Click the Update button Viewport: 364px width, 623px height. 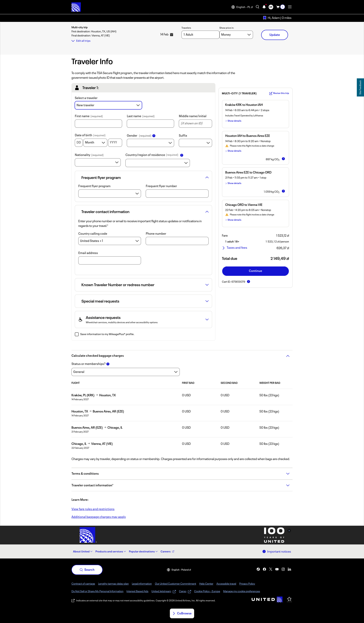(274, 35)
